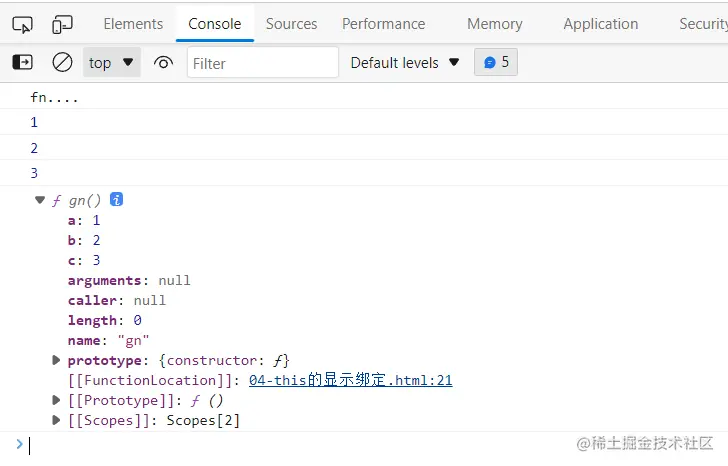The width and height of the screenshot is (728, 466).
Task: Clear the console with the ban icon
Action: pyautogui.click(x=62, y=62)
